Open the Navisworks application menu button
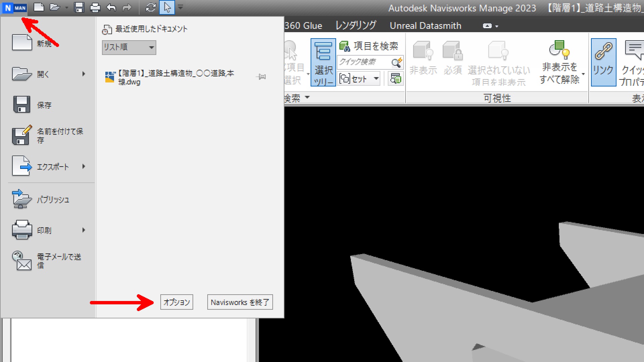Screen dimensions: 644x362 tap(14, 7)
